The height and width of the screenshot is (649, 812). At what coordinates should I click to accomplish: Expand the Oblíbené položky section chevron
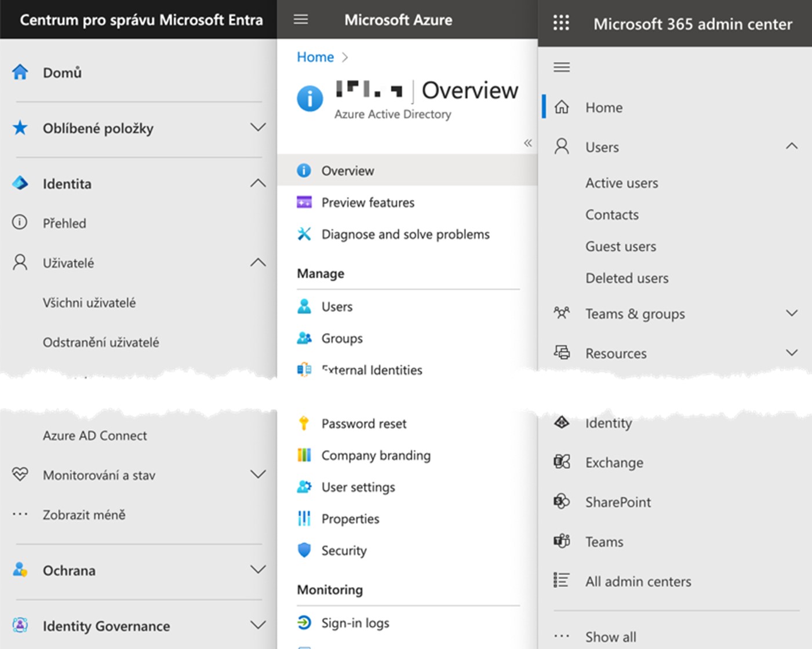(x=258, y=127)
